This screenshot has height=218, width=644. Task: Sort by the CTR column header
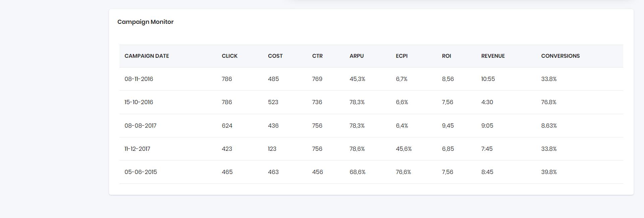click(x=317, y=56)
